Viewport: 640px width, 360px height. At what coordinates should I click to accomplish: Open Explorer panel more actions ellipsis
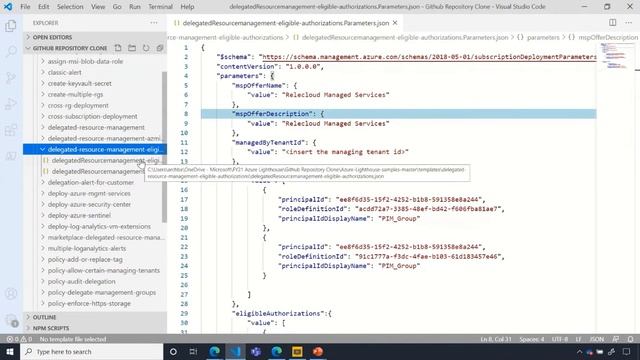154,23
